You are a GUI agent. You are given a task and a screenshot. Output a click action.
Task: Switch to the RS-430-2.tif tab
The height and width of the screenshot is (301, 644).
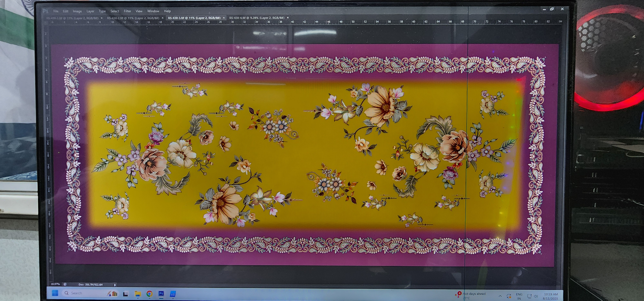[133, 18]
